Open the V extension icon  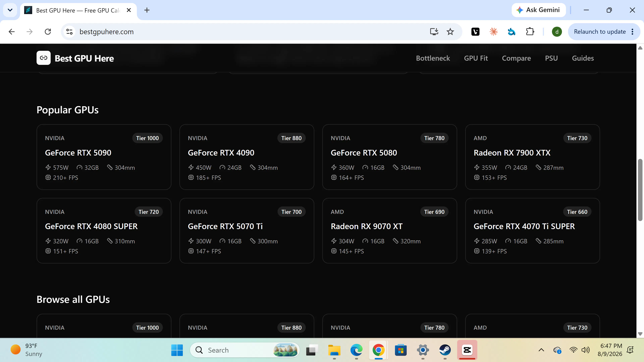pos(475,32)
